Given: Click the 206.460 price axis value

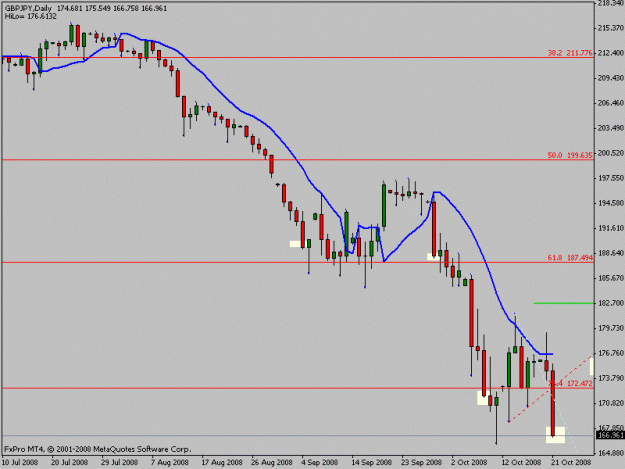Looking at the screenshot, I should (611, 103).
